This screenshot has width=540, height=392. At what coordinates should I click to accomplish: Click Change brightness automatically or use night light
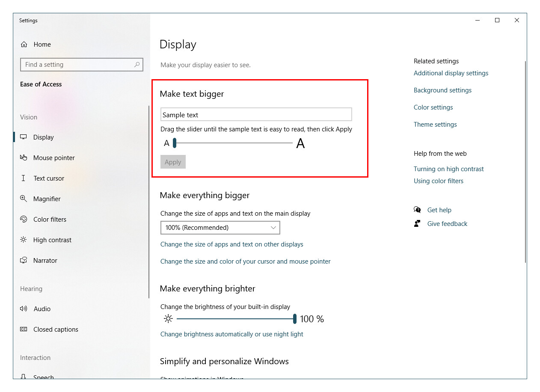click(231, 334)
